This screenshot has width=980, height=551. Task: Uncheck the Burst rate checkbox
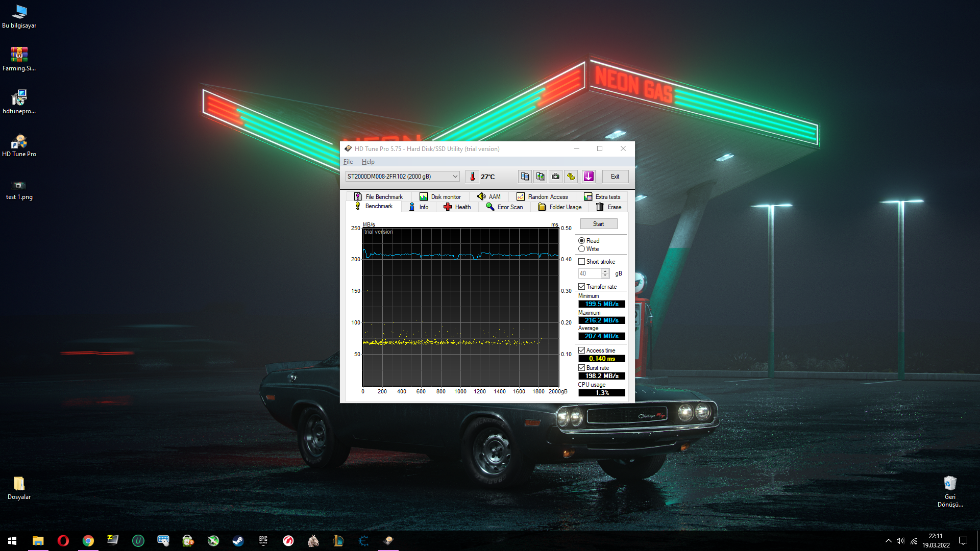(x=581, y=368)
